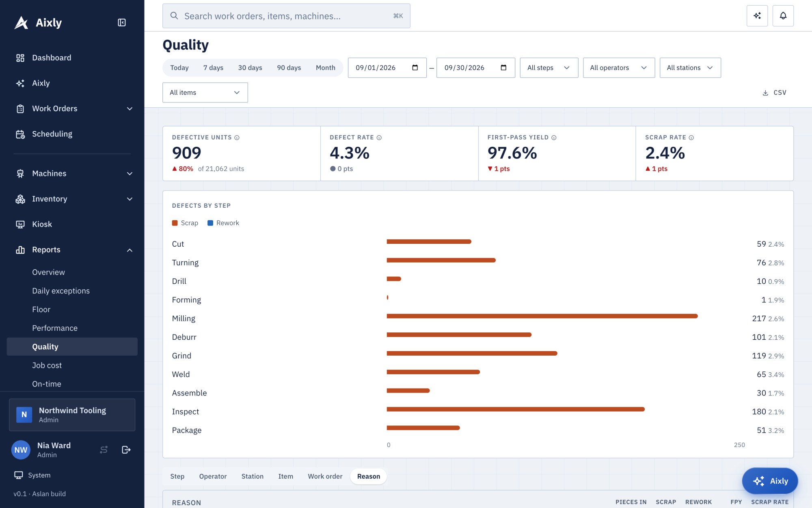Expand Inventory menu
Screen dimensions: 812x508
pyautogui.click(x=72, y=199)
